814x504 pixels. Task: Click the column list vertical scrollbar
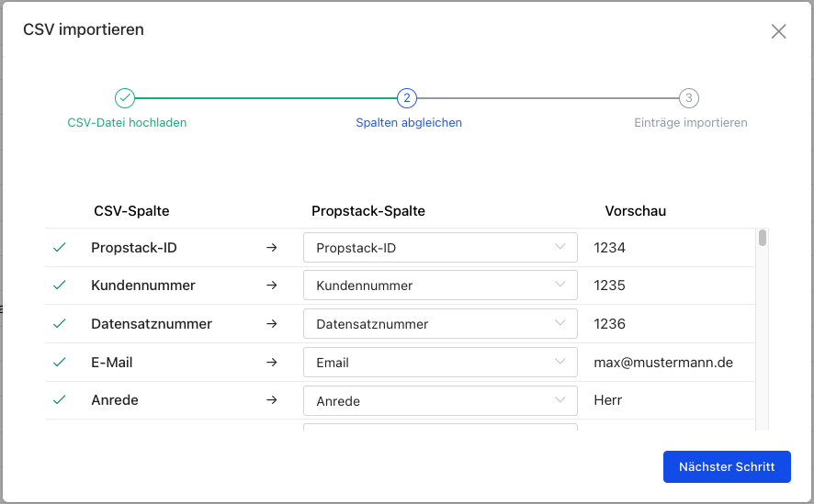[763, 239]
